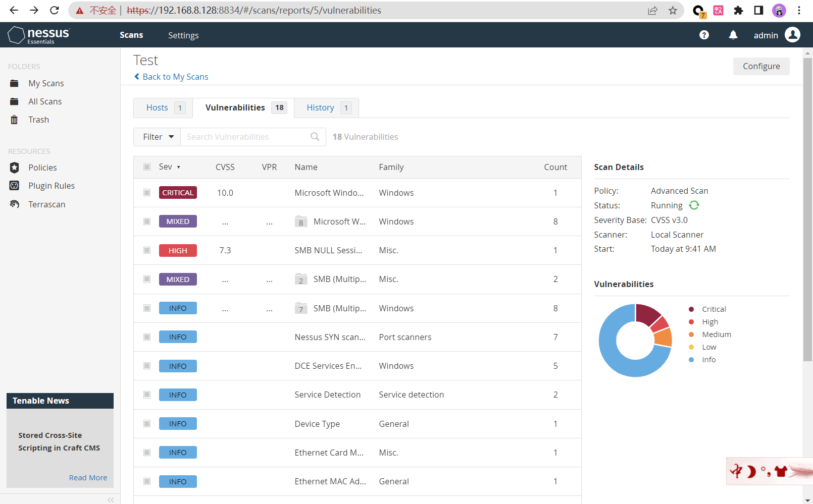
Task: Open browser extensions puzzle icon
Action: pos(738,10)
